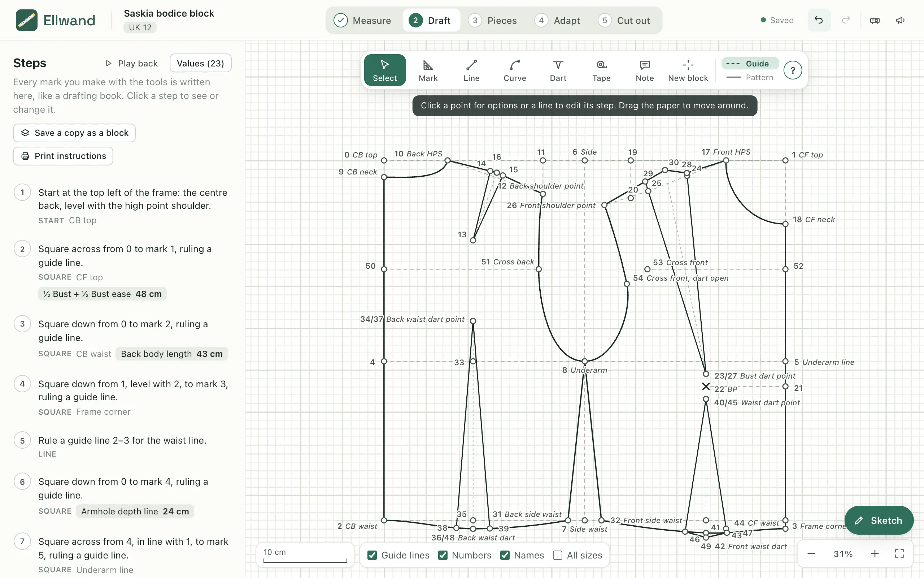Undo the last action
This screenshot has width=924, height=578.
[x=819, y=20]
